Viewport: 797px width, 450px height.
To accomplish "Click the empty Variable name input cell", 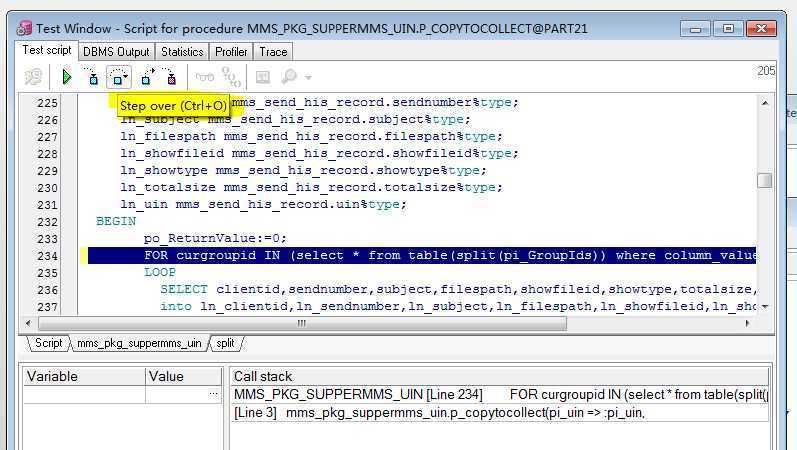I will tap(84, 394).
